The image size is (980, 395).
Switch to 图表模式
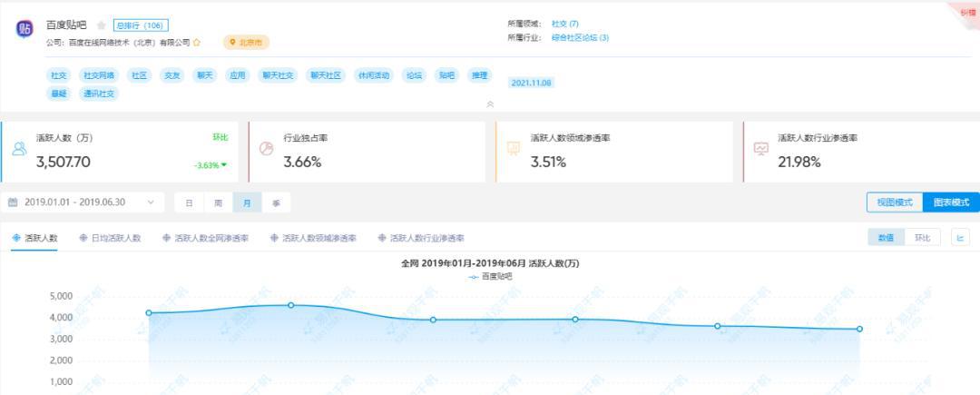(951, 202)
